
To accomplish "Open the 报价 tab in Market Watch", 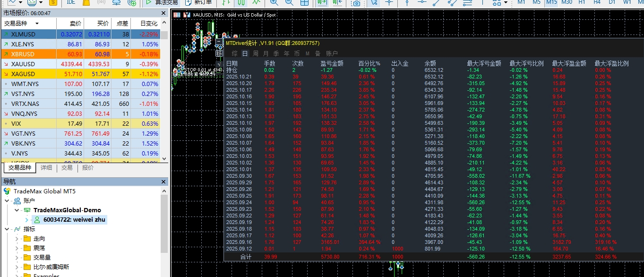I will pyautogui.click(x=88, y=168).
